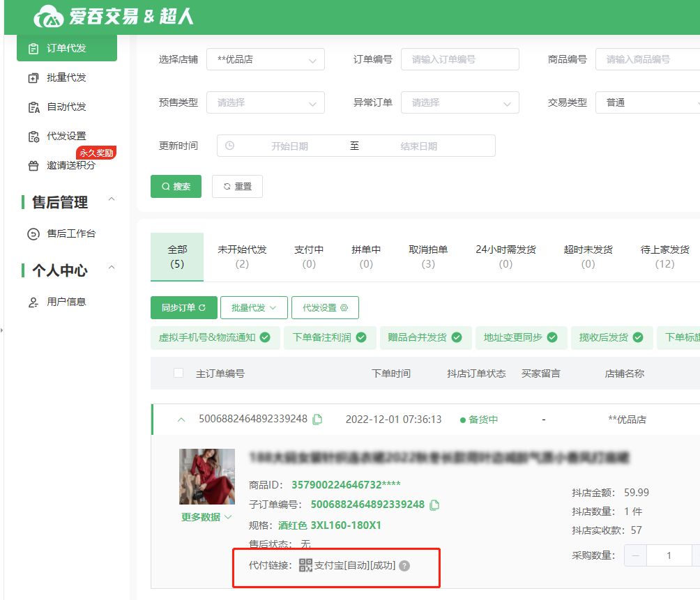Focus the 订单编号 input field
This screenshot has height=600, width=700.
click(x=460, y=59)
